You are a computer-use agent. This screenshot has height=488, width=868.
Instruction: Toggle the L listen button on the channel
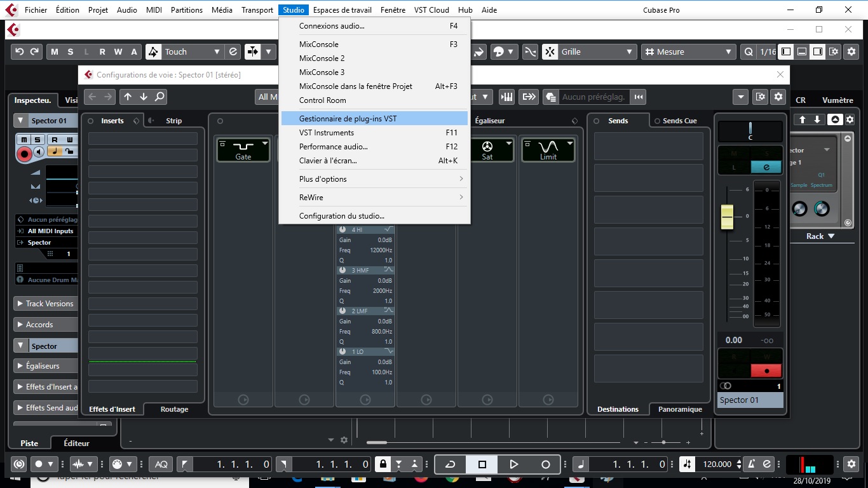pos(735,166)
